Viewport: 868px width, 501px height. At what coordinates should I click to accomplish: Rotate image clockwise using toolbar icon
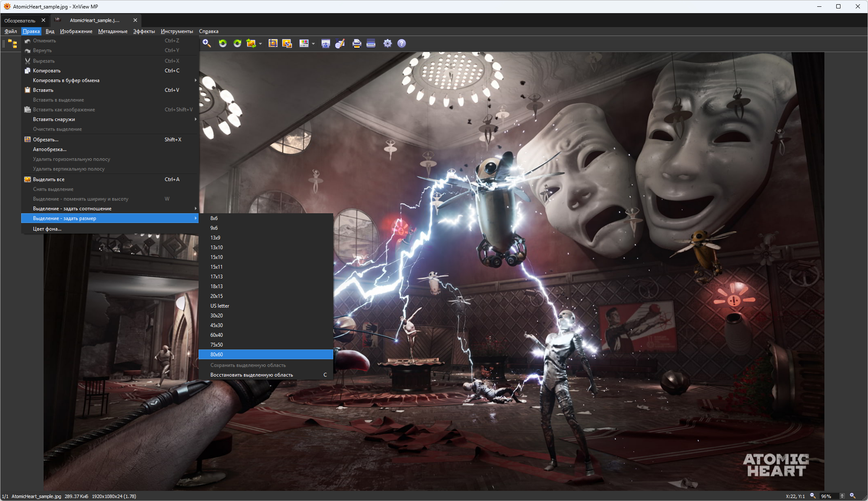(237, 43)
